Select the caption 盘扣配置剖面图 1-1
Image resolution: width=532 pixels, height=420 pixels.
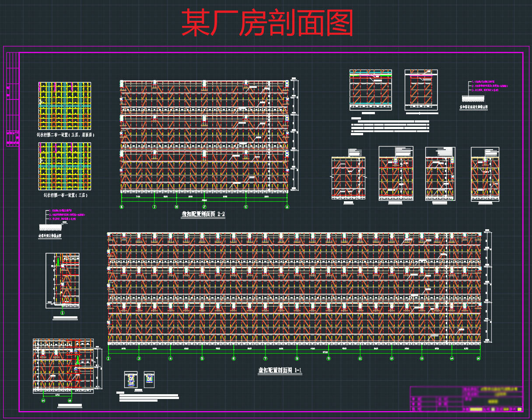tap(280, 371)
